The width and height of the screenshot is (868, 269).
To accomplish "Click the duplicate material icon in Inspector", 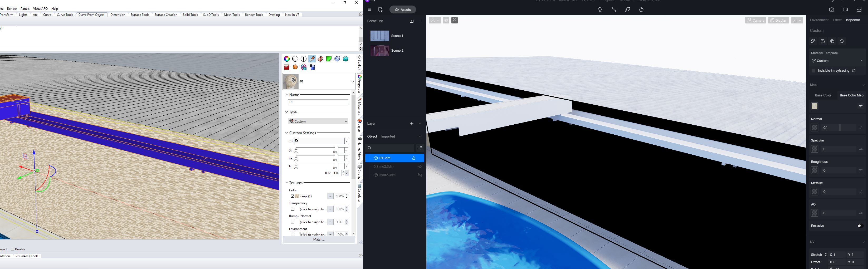I will 822,41.
